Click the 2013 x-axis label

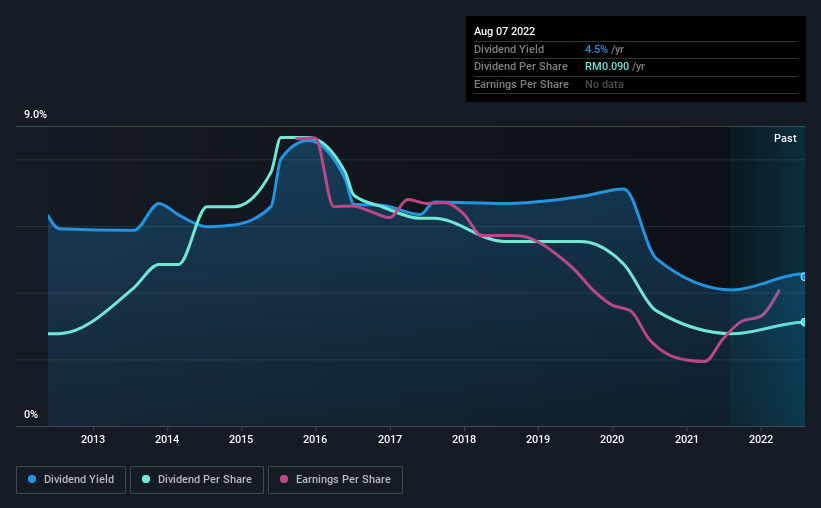coord(93,439)
